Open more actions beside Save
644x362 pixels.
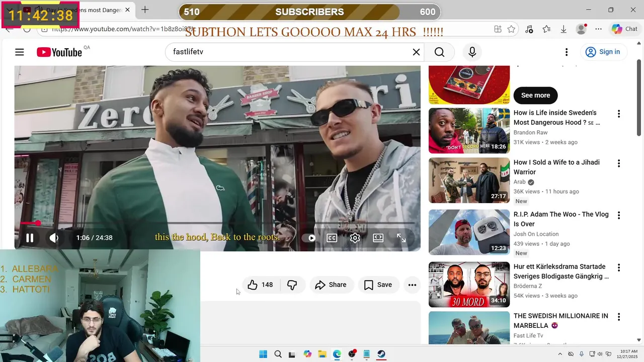[x=412, y=285]
